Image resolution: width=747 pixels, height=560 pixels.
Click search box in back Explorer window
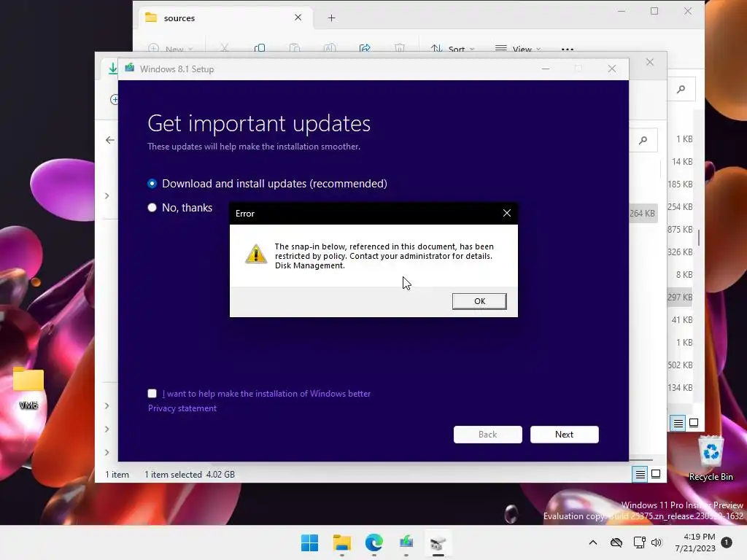(681, 89)
